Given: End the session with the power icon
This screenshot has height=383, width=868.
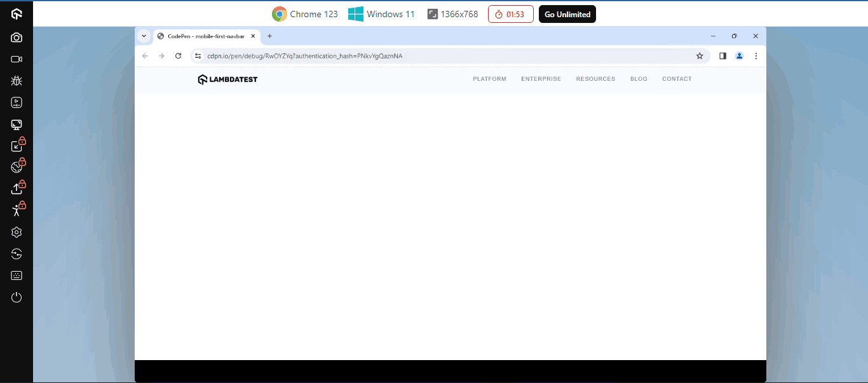Looking at the screenshot, I should (x=16, y=296).
